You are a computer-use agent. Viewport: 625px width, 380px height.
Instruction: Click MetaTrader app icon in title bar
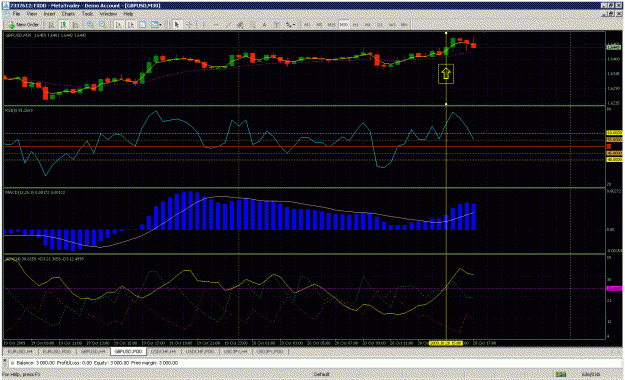click(x=6, y=6)
